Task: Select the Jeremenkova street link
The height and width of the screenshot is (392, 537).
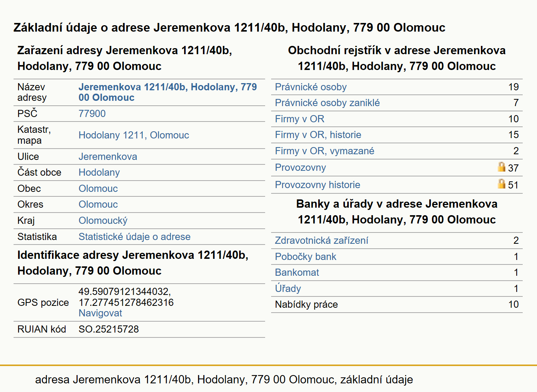Action: [108, 156]
